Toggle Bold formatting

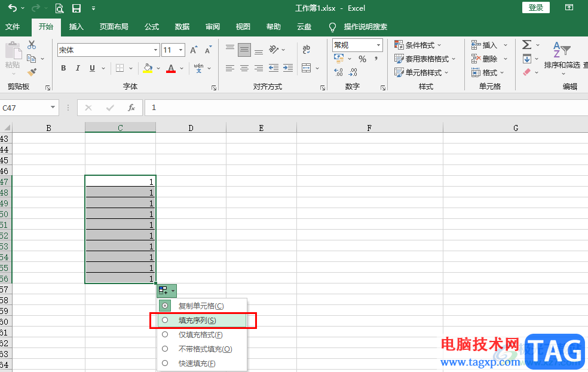(63, 68)
